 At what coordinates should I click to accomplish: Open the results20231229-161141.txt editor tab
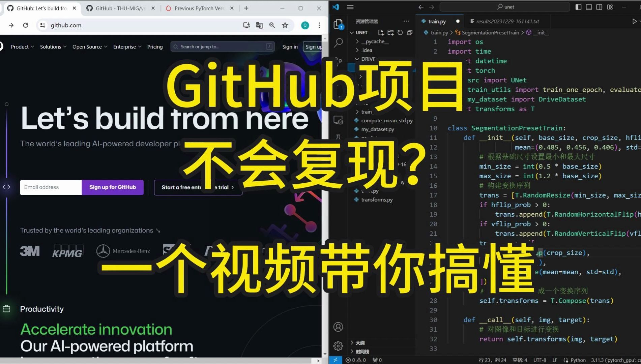pos(507,21)
